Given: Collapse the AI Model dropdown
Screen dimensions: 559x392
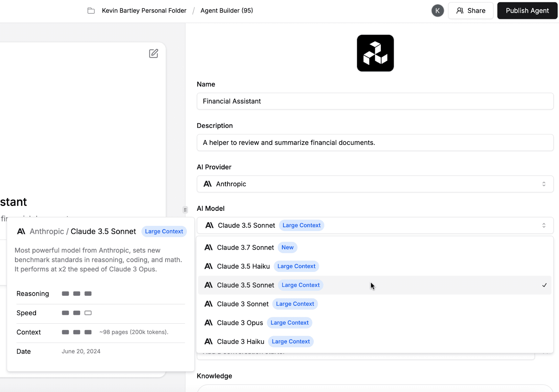Looking at the screenshot, I should (x=375, y=225).
